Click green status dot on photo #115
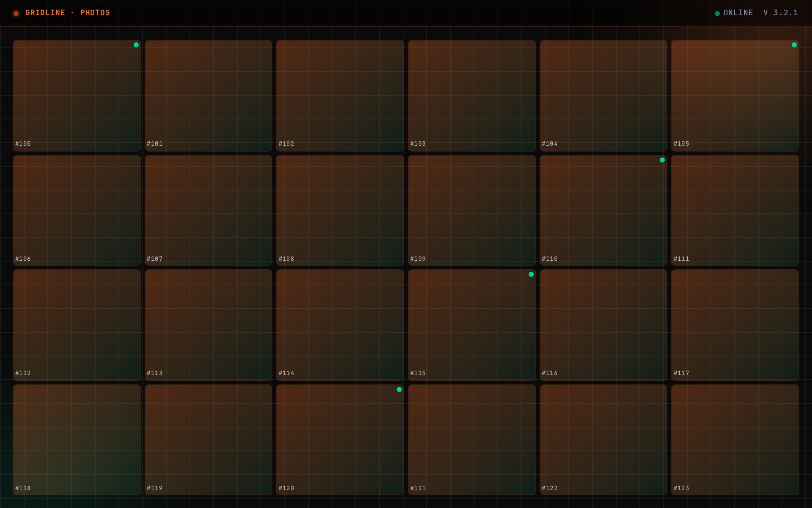The width and height of the screenshot is (812, 508). pyautogui.click(x=531, y=274)
